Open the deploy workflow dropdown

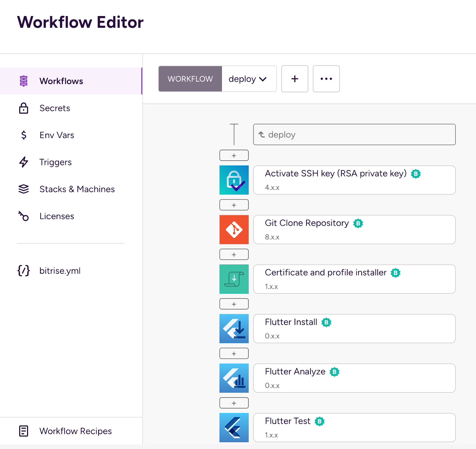coord(248,79)
